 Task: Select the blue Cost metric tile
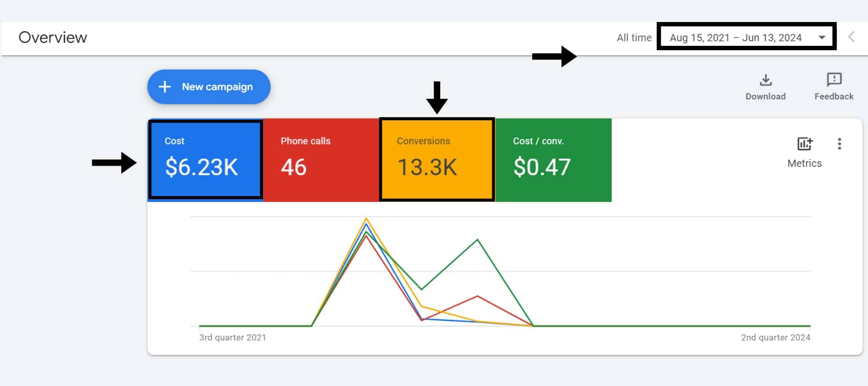tap(206, 160)
